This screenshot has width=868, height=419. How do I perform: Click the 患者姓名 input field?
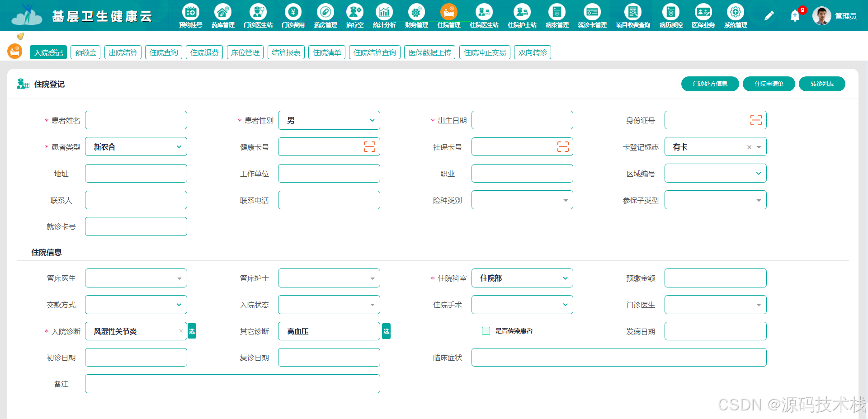(136, 120)
